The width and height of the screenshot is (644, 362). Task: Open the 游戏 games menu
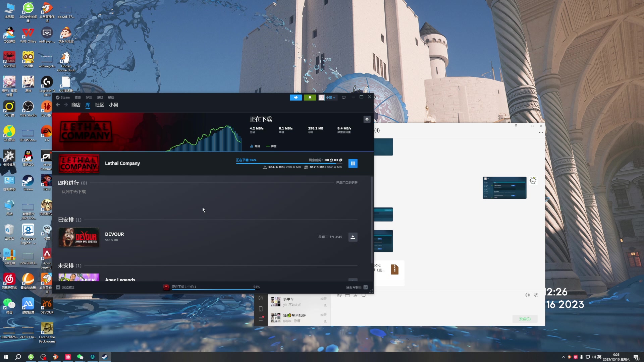coord(100,98)
